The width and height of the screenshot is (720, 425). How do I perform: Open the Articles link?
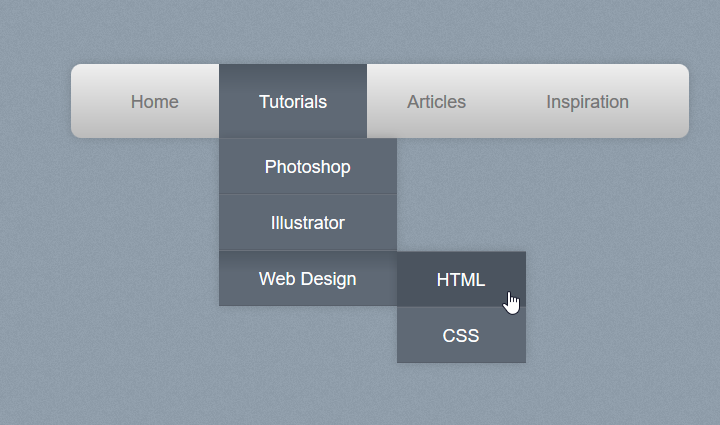[436, 101]
